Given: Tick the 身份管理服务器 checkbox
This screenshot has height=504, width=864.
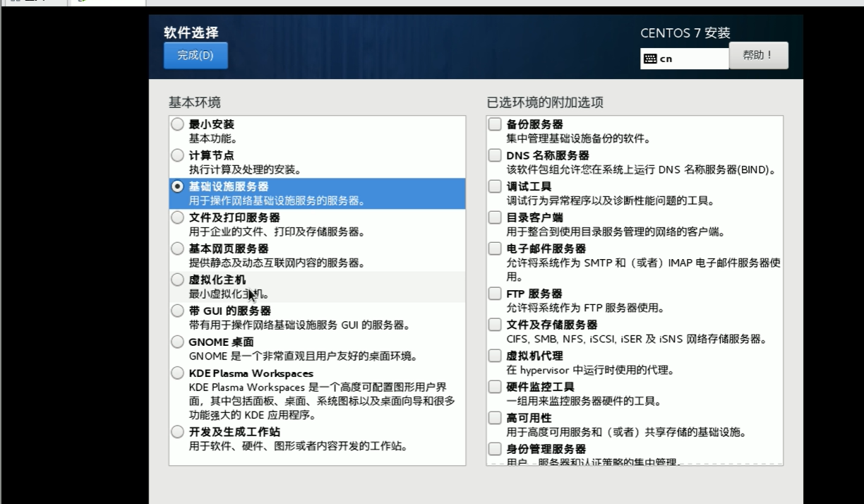Looking at the screenshot, I should tap(495, 449).
